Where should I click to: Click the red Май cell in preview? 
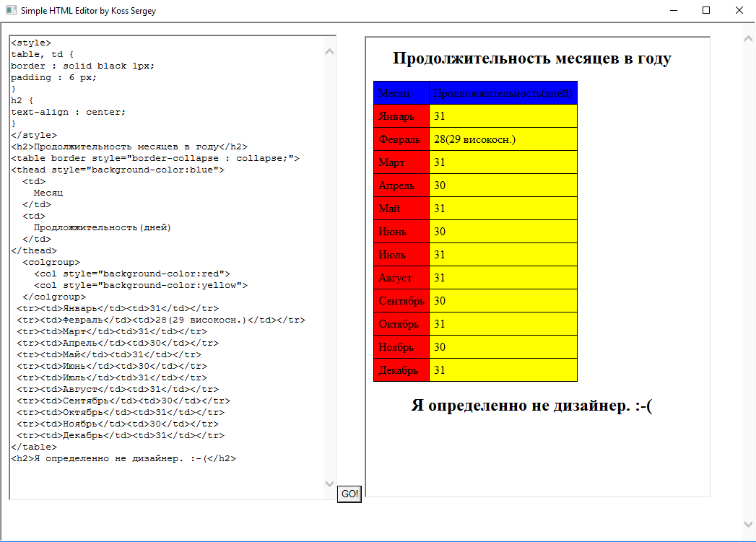click(401, 209)
